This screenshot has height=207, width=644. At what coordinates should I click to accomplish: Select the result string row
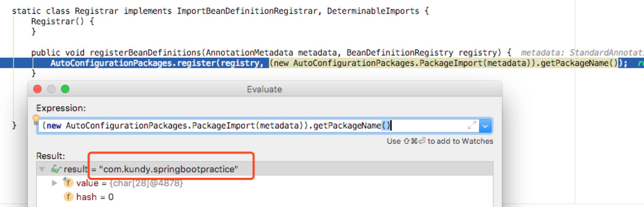(264, 169)
